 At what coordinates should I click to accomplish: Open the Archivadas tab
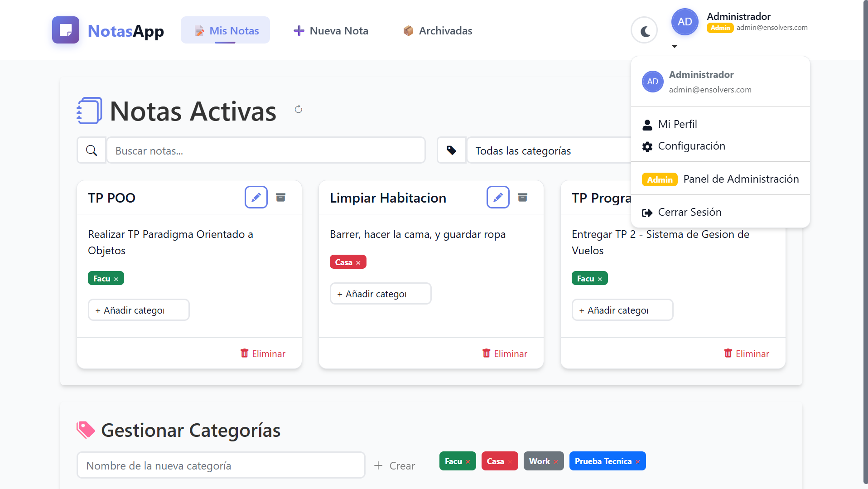pyautogui.click(x=438, y=31)
